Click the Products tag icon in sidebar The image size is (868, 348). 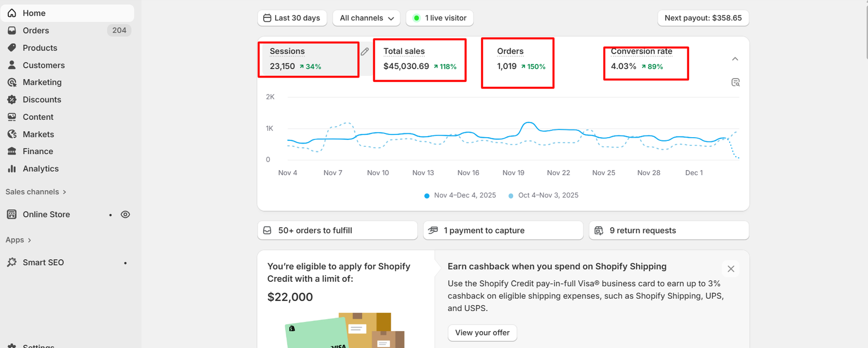click(x=12, y=48)
